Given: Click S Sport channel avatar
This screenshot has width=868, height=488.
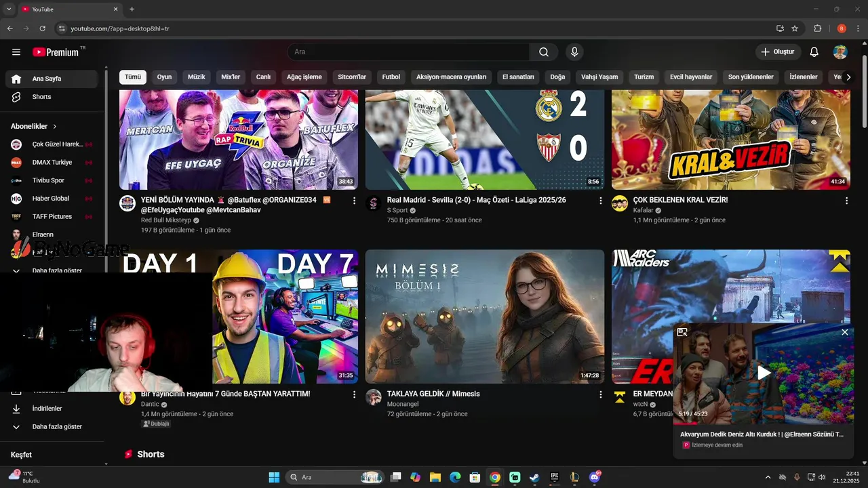Looking at the screenshot, I should tap(374, 203).
